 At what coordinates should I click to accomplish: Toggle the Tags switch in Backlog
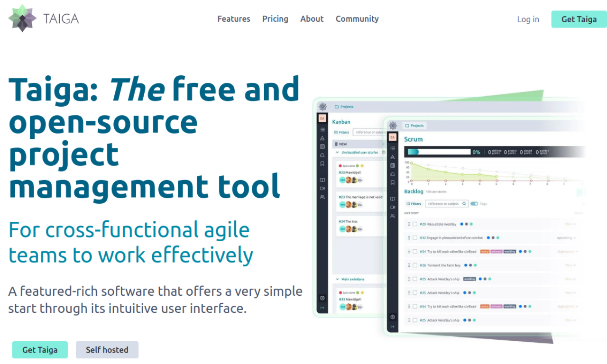coord(474,204)
